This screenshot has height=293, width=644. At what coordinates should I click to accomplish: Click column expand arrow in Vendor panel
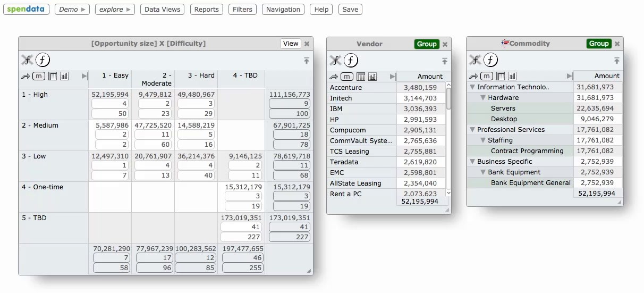pyautogui.click(x=392, y=77)
